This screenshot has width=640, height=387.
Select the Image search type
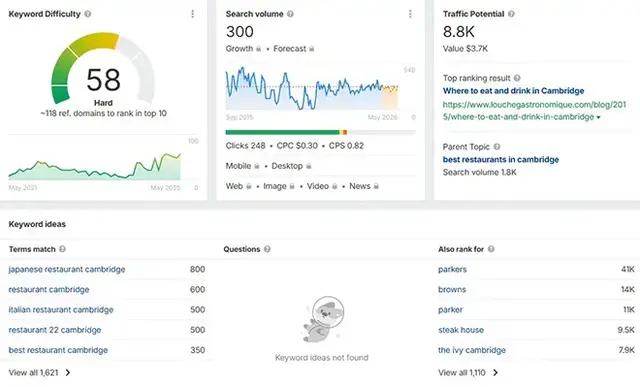point(275,186)
